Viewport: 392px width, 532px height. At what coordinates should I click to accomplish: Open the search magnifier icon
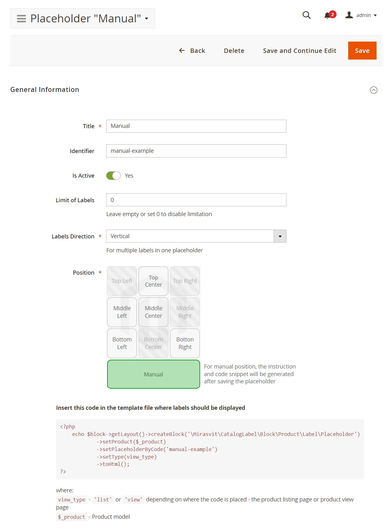pos(306,15)
